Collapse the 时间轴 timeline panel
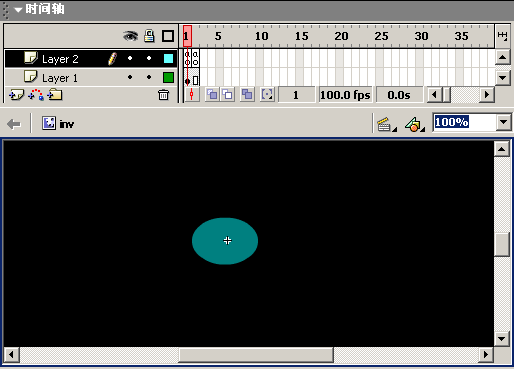 pyautogui.click(x=18, y=10)
